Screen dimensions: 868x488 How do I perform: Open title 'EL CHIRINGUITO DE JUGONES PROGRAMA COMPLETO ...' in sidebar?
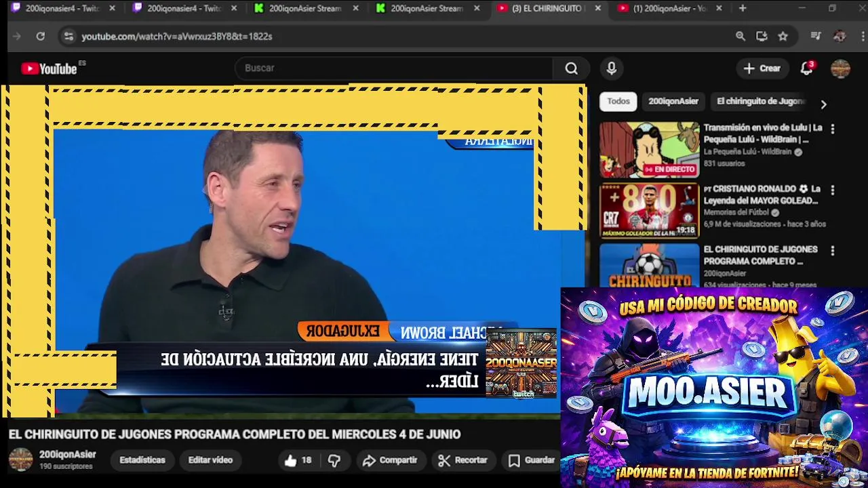(x=760, y=256)
